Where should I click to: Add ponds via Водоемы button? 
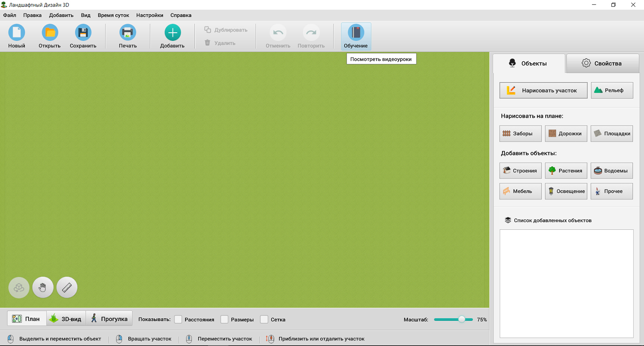pos(612,171)
